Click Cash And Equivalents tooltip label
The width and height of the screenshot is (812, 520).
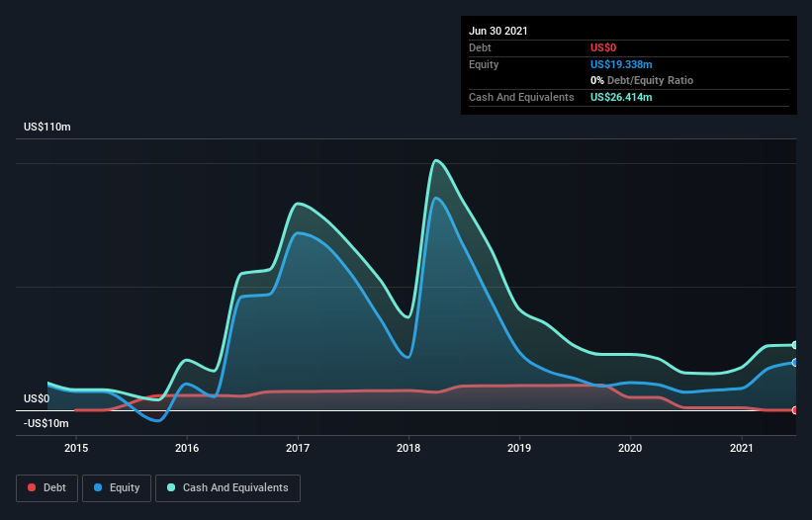521,97
